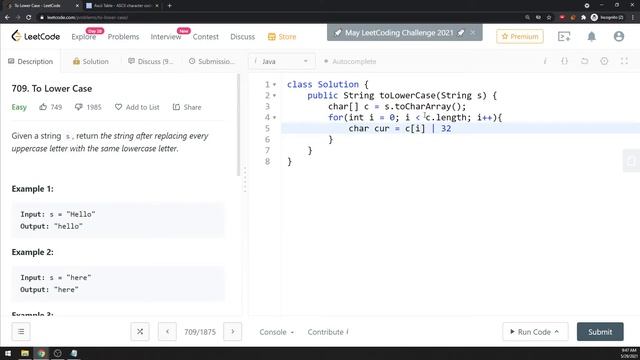
Task: Reset code to default icon
Action: coord(584,61)
